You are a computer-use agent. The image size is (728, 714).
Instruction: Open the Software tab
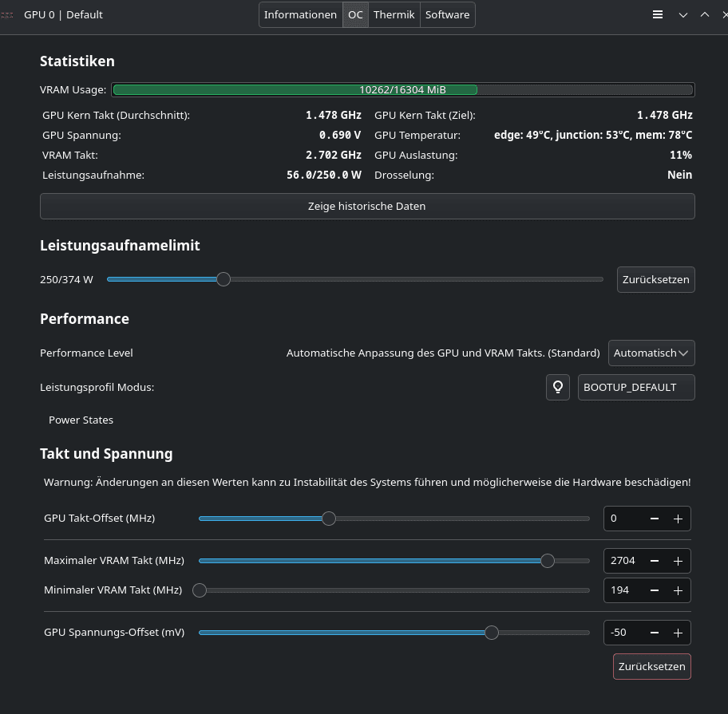click(447, 14)
